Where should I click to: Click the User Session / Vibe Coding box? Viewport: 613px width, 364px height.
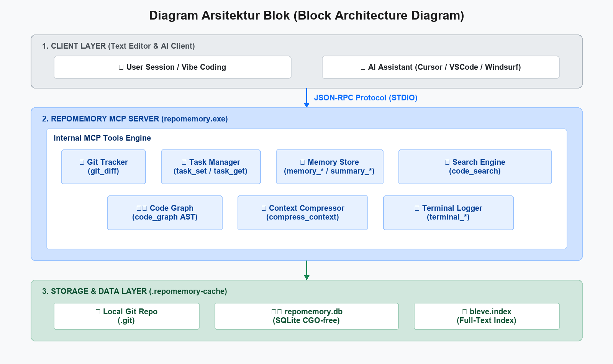point(172,67)
